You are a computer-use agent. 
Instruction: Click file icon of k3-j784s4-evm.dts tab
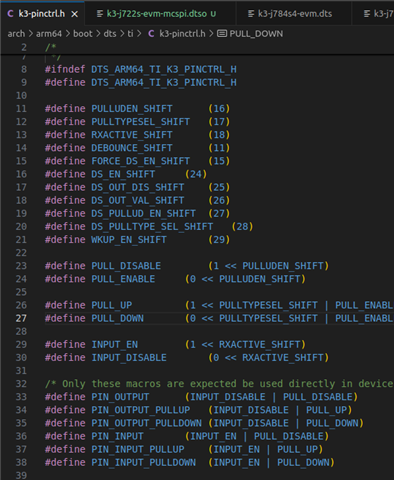coord(251,14)
